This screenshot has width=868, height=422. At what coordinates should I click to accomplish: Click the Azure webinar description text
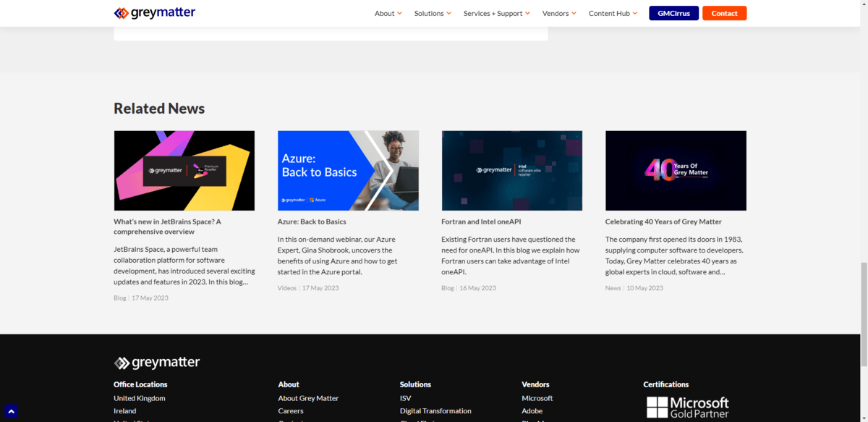(x=338, y=256)
